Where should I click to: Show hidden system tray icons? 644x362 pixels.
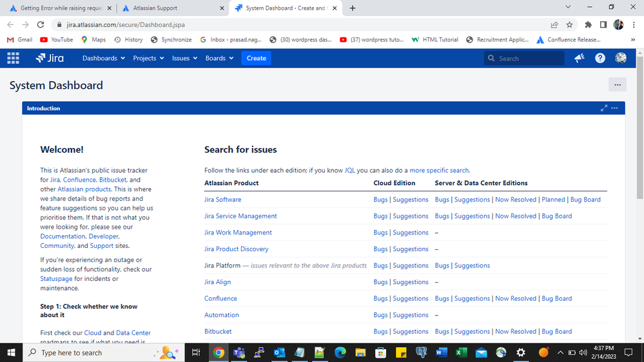[560, 352]
